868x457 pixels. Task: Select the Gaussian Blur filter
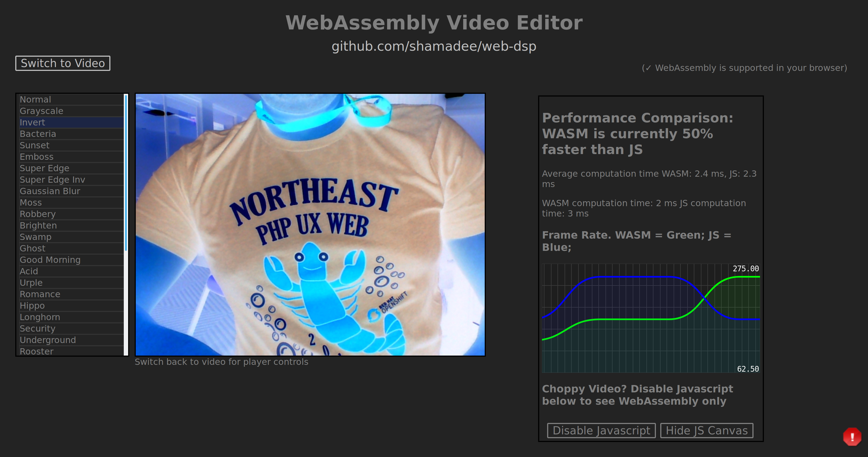49,191
